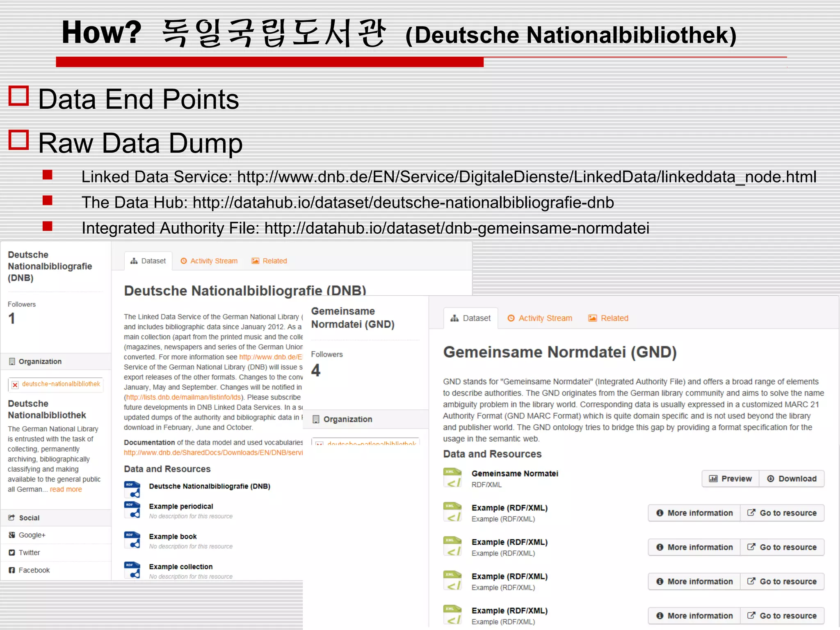Open the lists.dnb.de mailman link
This screenshot has width=840, height=630.
pos(184,397)
